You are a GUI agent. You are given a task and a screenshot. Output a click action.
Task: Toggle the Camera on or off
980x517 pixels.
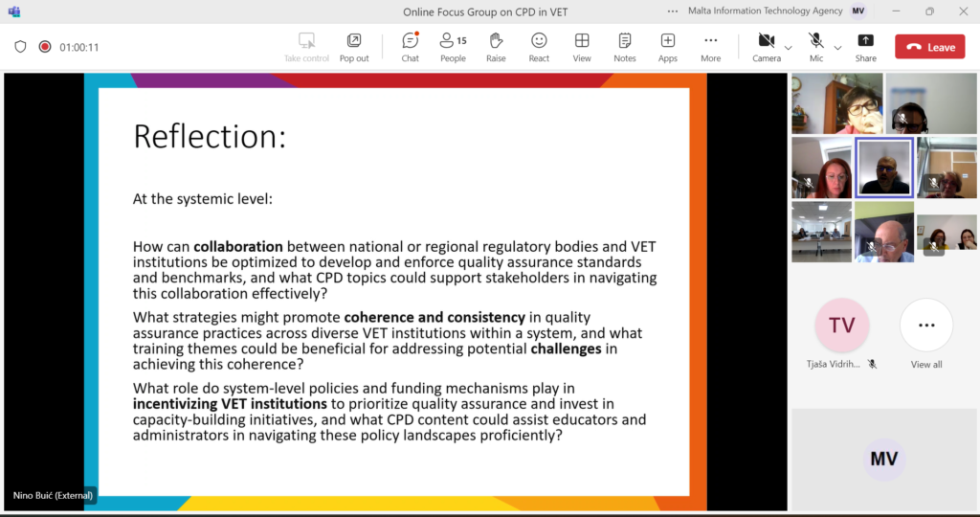(x=766, y=46)
